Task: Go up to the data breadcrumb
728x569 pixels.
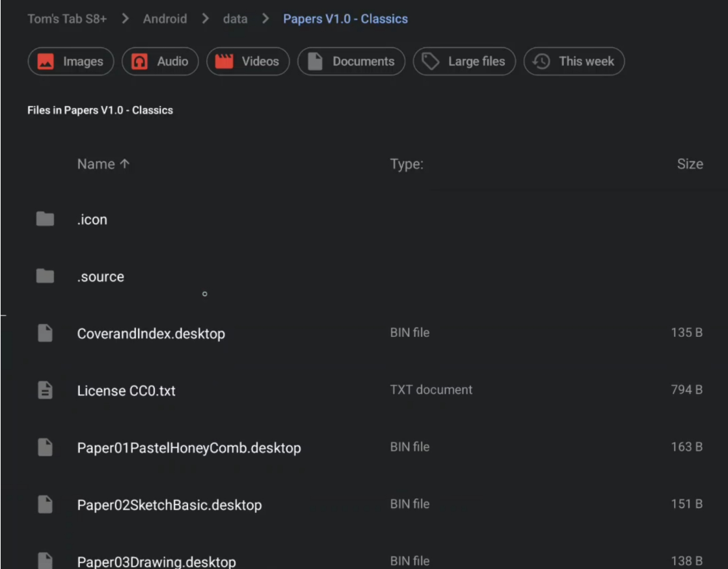Action: coord(235,19)
